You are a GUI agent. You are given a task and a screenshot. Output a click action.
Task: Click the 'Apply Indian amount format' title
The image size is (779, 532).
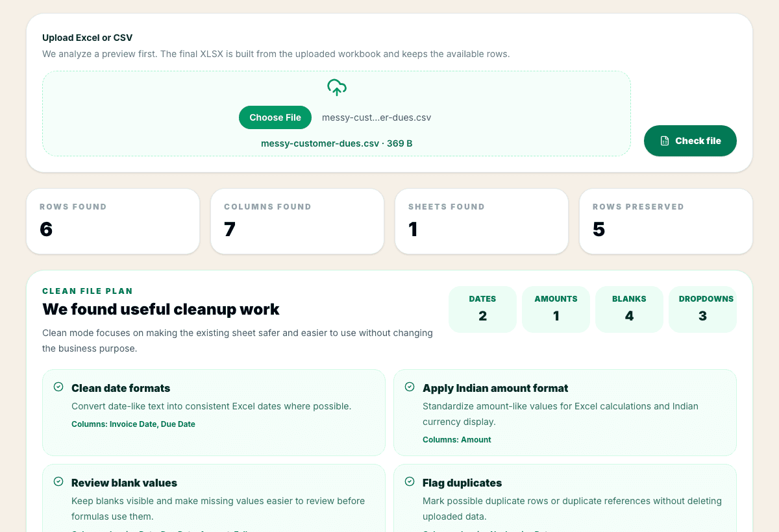495,388
